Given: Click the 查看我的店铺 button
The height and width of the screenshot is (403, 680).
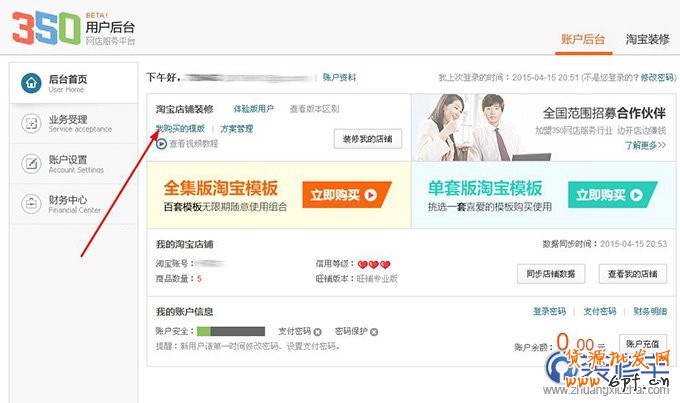Looking at the screenshot, I should coord(633,274).
